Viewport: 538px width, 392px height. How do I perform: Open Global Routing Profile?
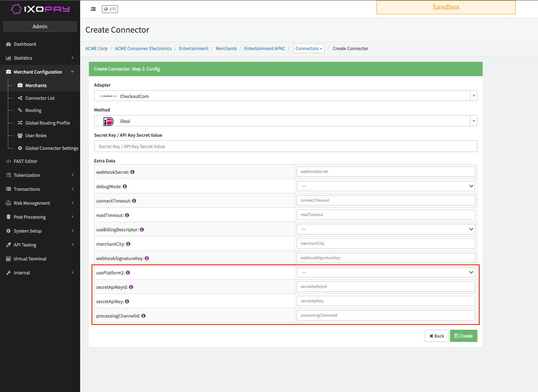tap(47, 123)
